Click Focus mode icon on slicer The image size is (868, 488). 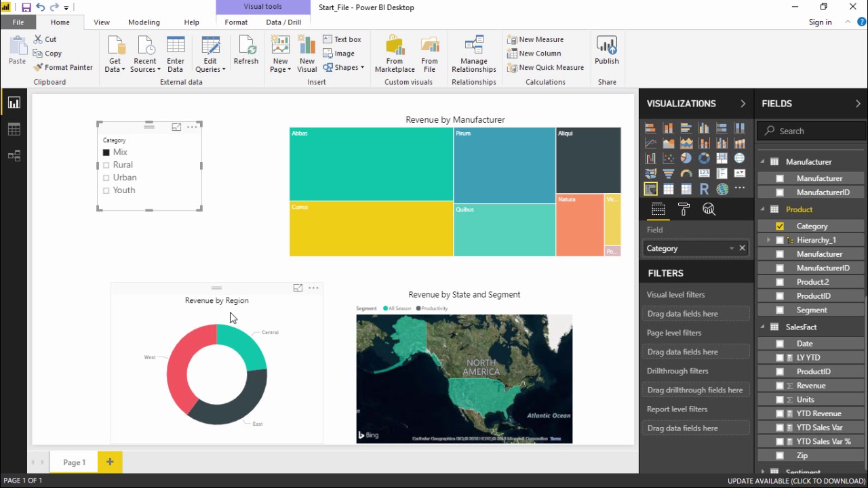[x=176, y=127]
